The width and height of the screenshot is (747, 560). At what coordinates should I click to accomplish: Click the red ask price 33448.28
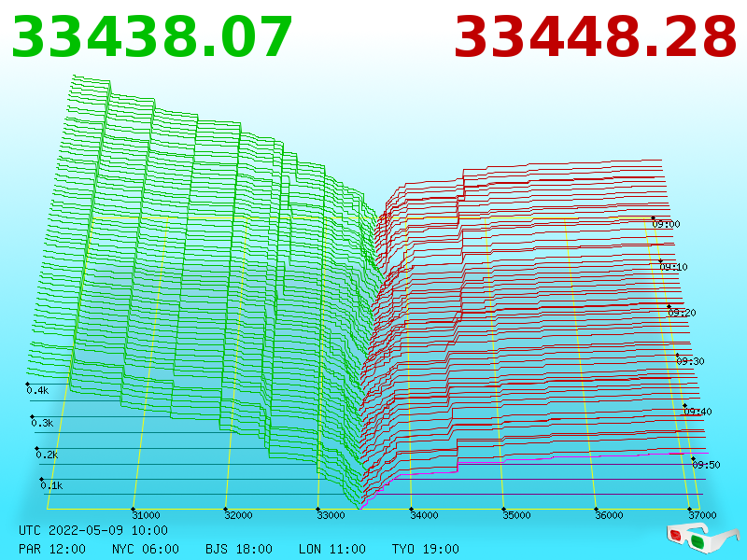point(596,37)
